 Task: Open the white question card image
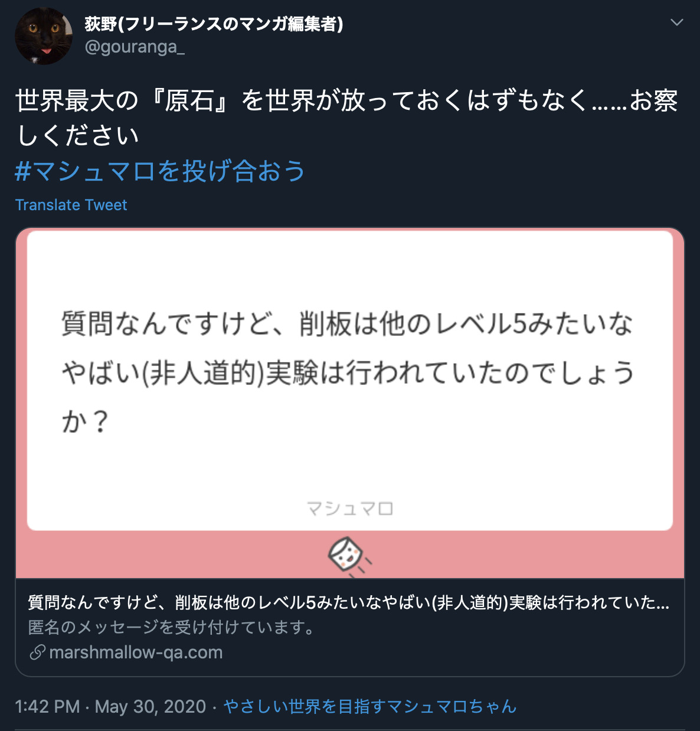(350, 380)
